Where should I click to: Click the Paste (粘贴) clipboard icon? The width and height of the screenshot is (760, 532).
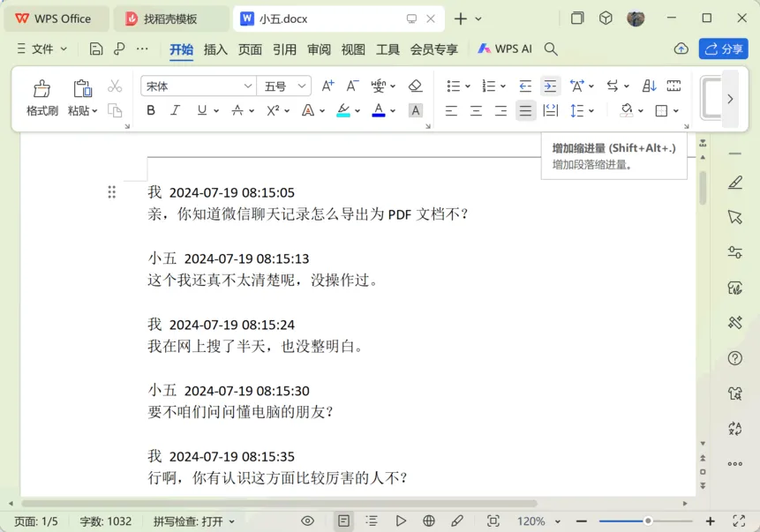tap(82, 88)
